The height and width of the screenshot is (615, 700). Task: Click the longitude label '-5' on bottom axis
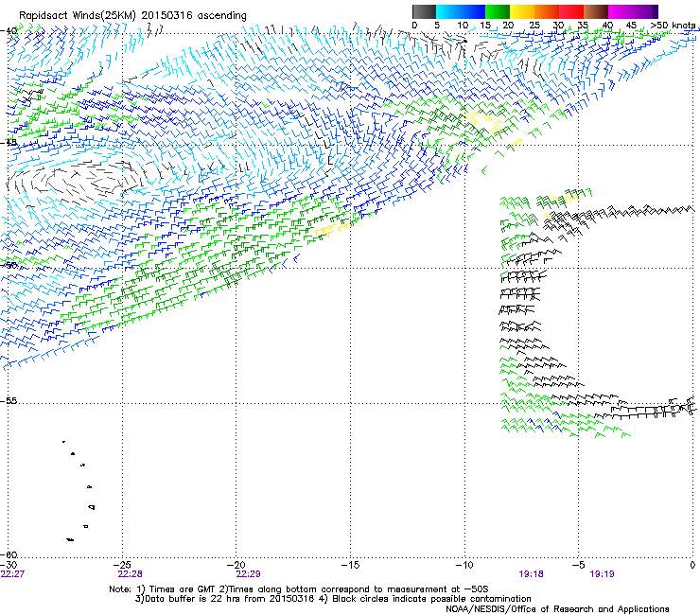click(x=579, y=565)
